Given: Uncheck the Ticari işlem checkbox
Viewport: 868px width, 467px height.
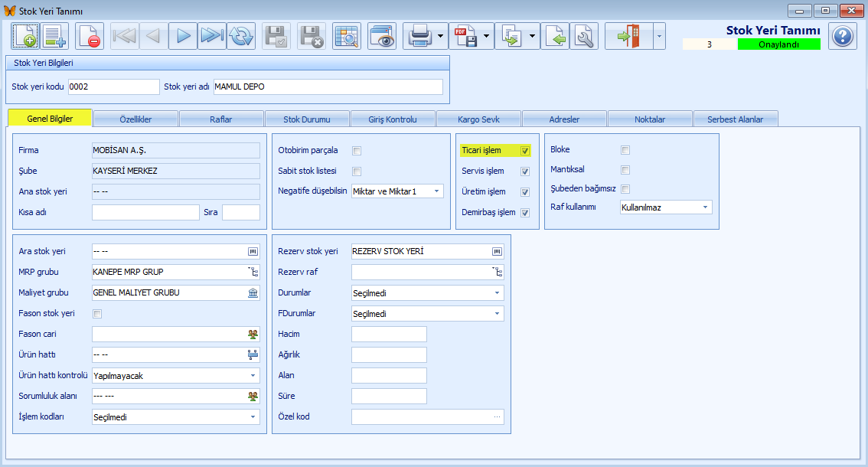Looking at the screenshot, I should coord(525,151).
